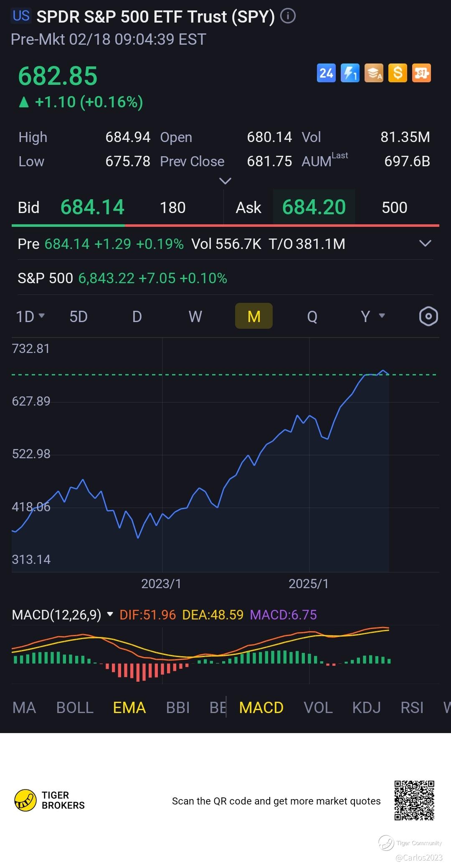Open the 1D timeframe dropdown
The image size is (451, 868).
pos(30,316)
